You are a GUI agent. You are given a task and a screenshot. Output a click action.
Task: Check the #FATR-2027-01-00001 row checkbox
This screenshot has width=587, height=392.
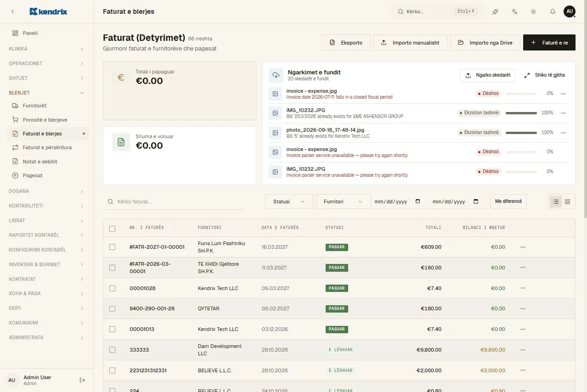tap(112, 247)
